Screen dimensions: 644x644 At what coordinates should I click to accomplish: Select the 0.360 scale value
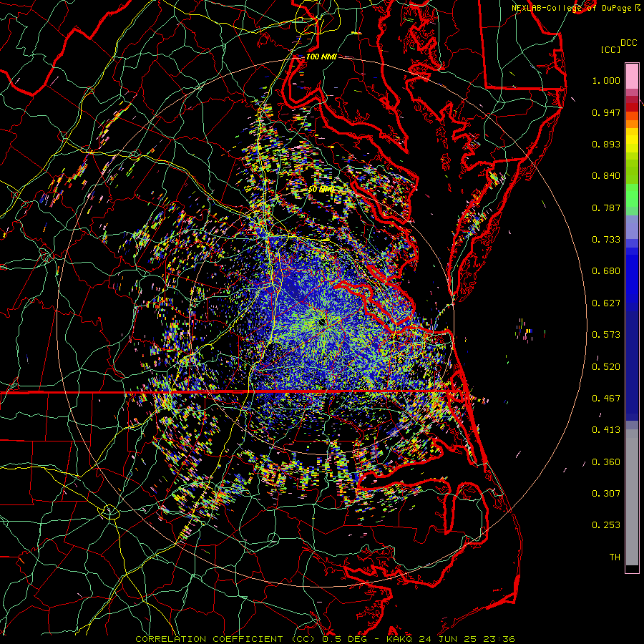pyautogui.click(x=606, y=462)
